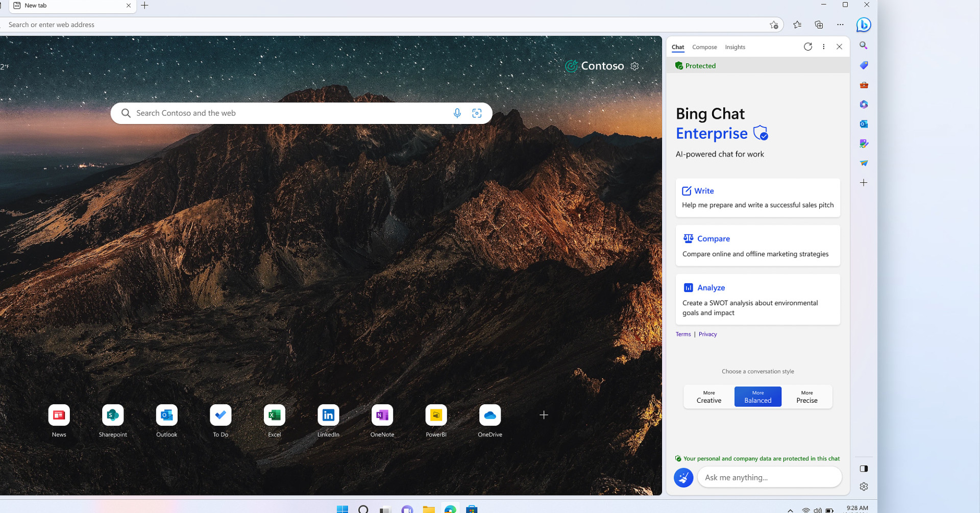Add this page to favorites icon

pyautogui.click(x=774, y=25)
